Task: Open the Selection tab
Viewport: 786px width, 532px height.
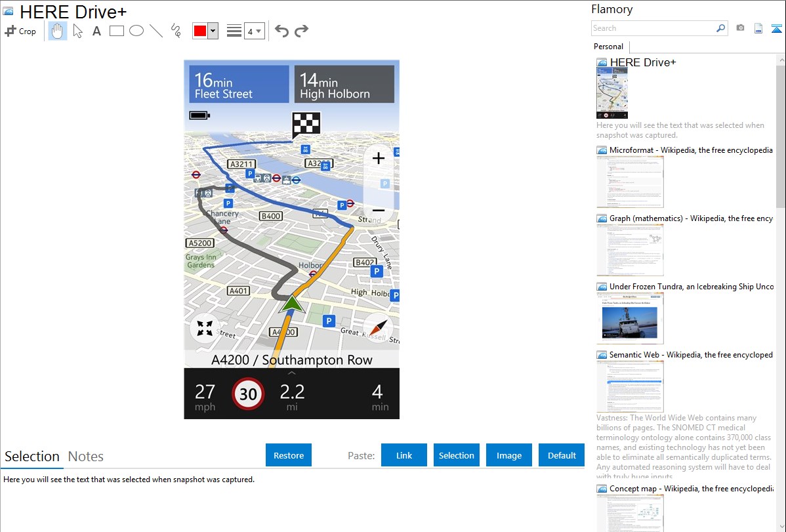Action: (32, 457)
